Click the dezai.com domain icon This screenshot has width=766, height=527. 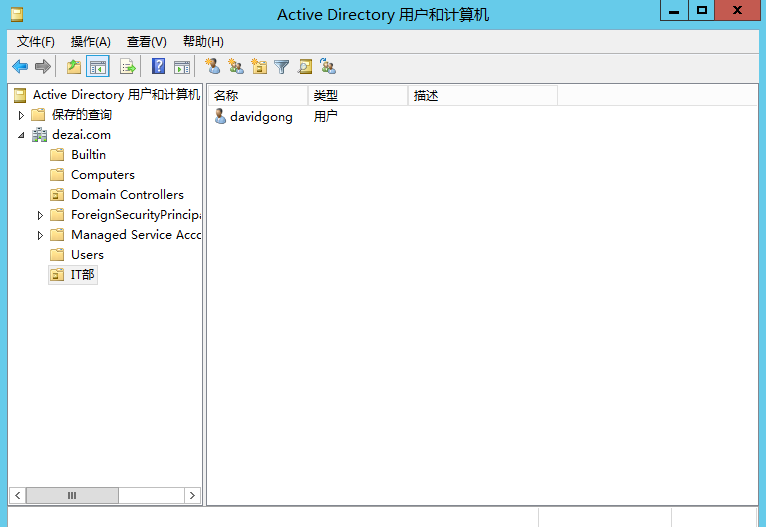[x=39, y=135]
